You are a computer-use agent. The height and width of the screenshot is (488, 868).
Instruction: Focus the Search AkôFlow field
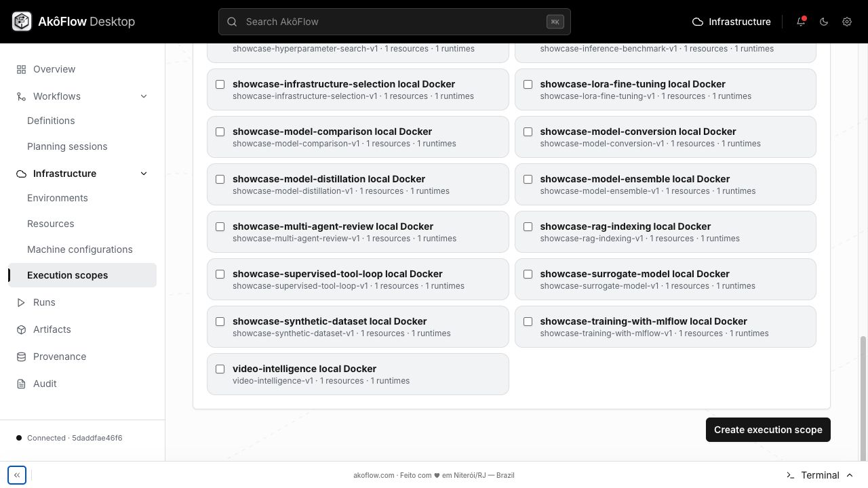click(395, 22)
